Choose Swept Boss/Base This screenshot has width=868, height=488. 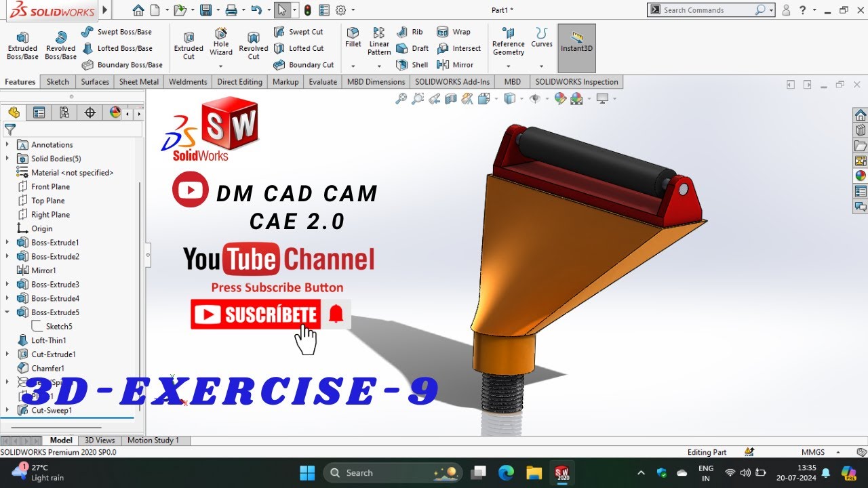[x=116, y=32]
